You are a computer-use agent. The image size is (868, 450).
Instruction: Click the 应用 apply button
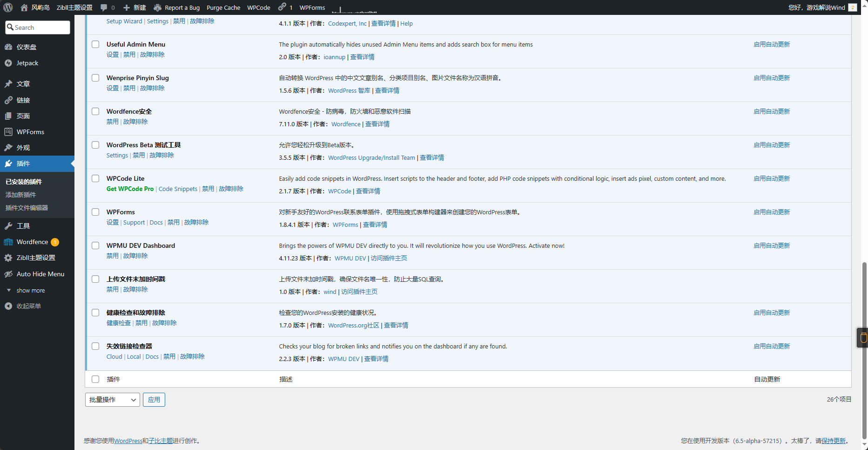(x=154, y=400)
